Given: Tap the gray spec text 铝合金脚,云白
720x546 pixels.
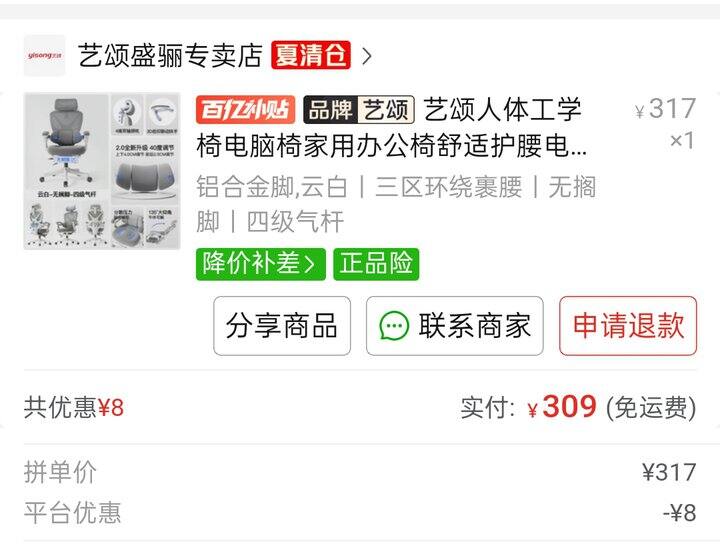Looking at the screenshot, I should (271, 187).
